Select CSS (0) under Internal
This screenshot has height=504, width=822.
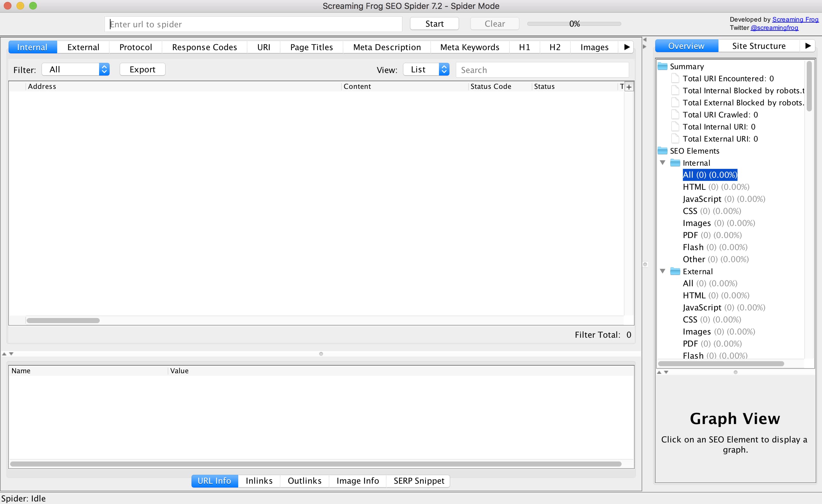(x=712, y=211)
